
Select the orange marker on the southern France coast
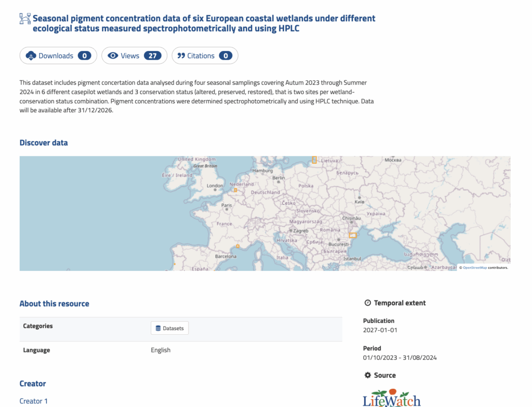coord(237,246)
